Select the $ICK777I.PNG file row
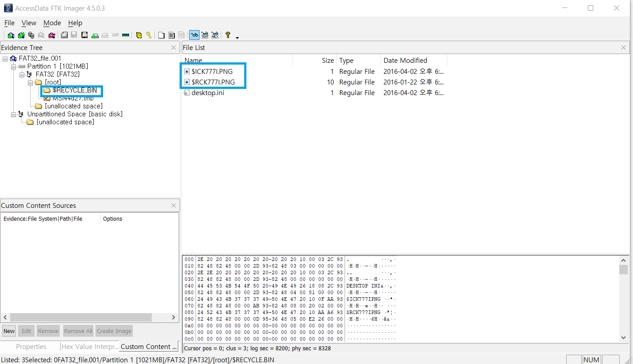Viewport: 633px width, 364px height. [x=315, y=71]
